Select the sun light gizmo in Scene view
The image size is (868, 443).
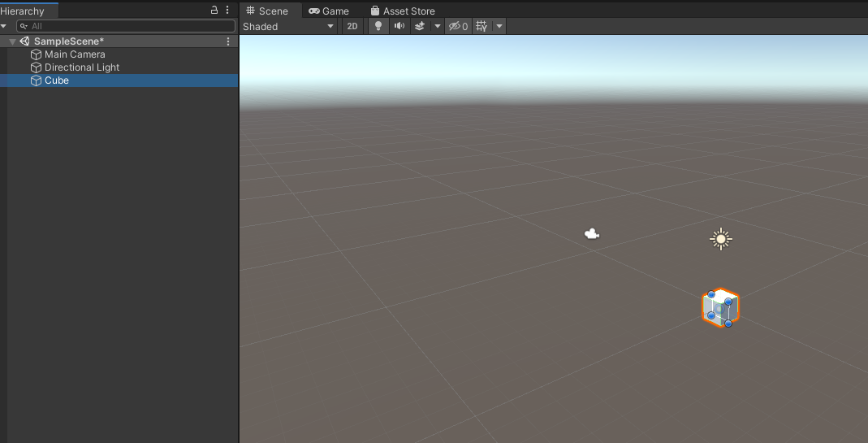click(x=721, y=239)
